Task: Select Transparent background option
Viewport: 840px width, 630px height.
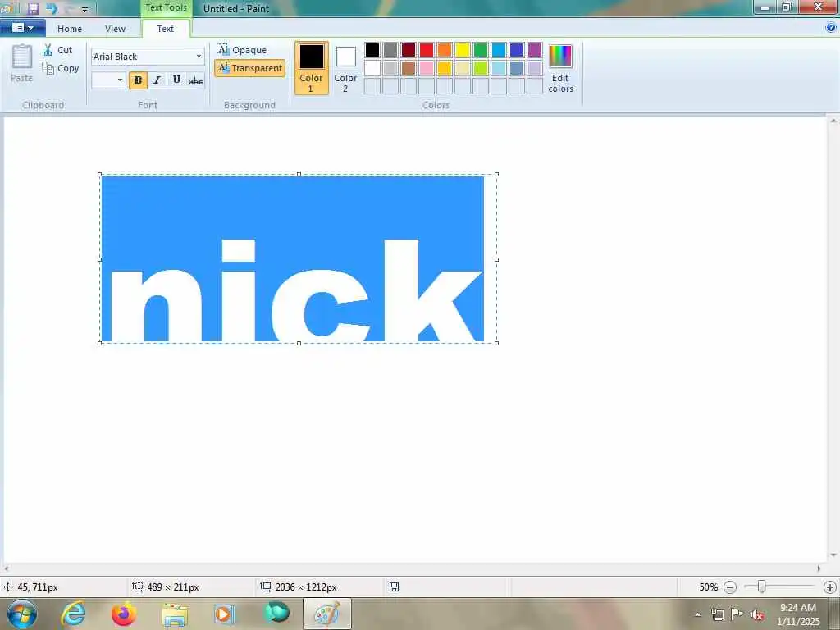Action: pos(249,68)
